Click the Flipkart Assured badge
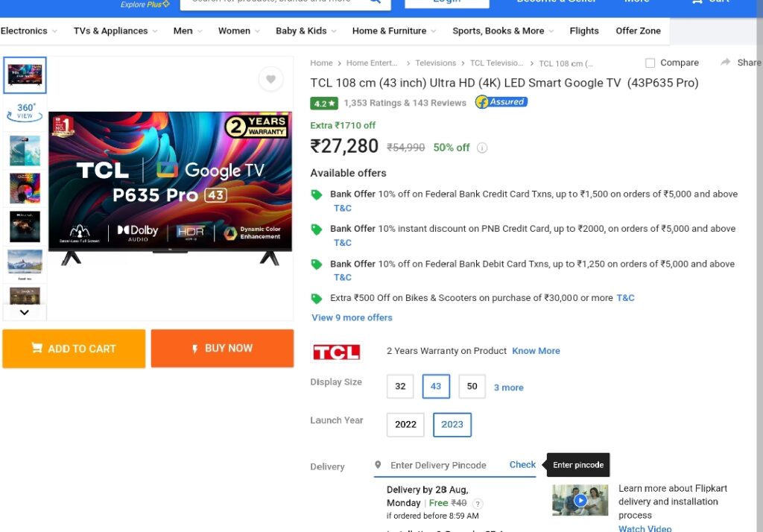The image size is (763, 532). 501,102
